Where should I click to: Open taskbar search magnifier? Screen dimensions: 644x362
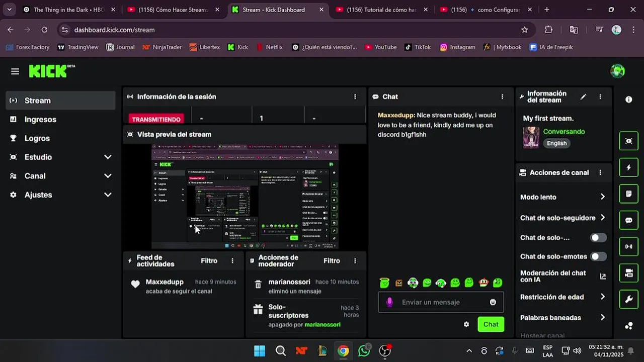click(281, 351)
